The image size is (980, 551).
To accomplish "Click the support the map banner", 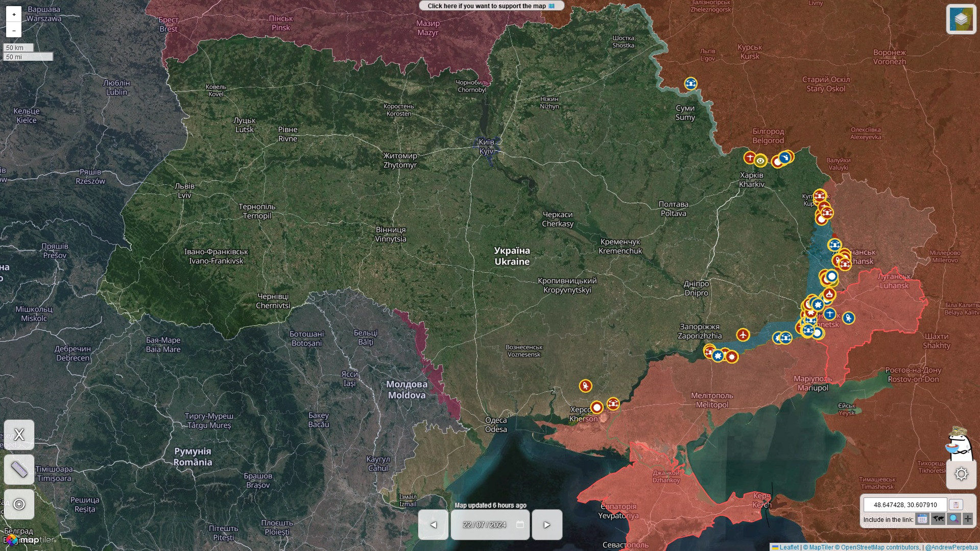I will [x=491, y=6].
